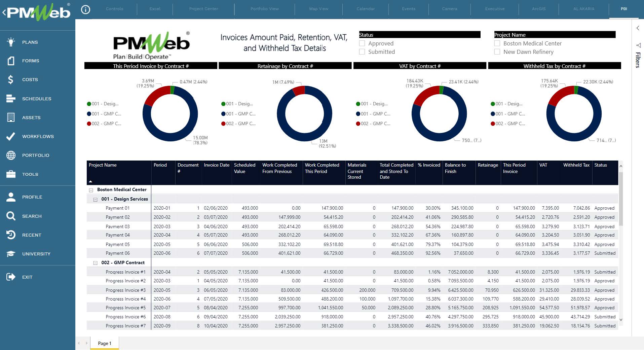The image size is (644, 350).
Task: Toggle the New Dawn Refinery checkbox
Action: 497,51
